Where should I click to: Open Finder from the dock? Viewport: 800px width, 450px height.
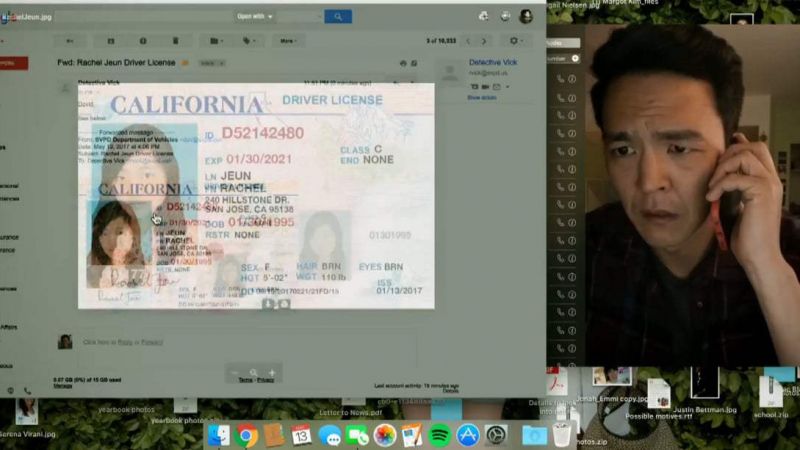[219, 435]
